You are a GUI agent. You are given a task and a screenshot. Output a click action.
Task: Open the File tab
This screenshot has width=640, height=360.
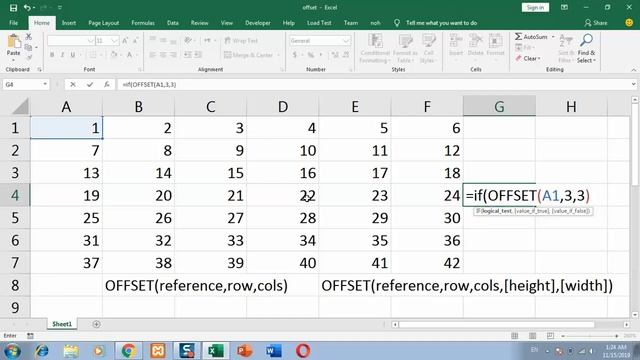click(13, 23)
